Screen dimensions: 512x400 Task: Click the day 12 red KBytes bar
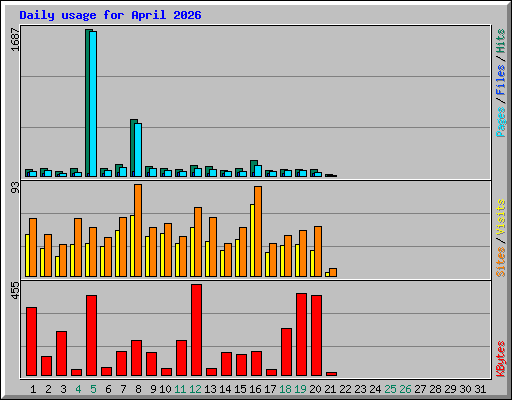click(x=196, y=330)
